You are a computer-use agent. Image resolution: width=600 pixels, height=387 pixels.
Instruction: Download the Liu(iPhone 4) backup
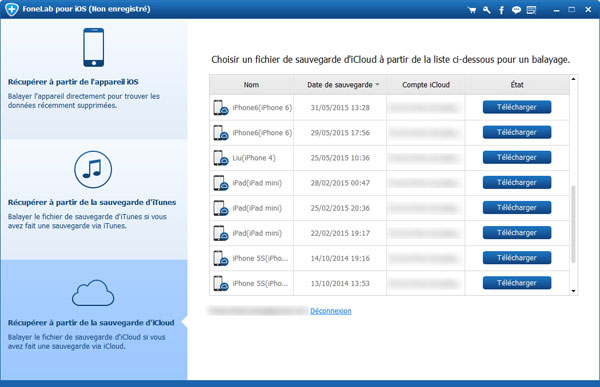(517, 157)
